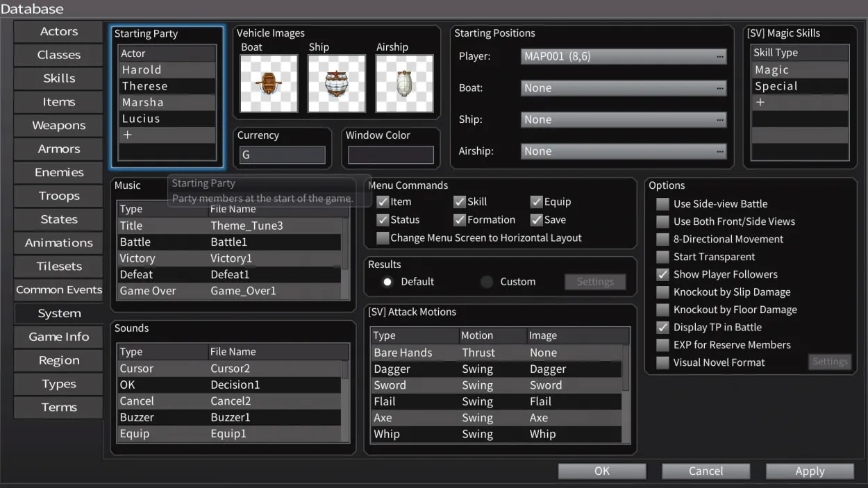Enable Use Side-view Battle option
Viewport: 868px width, 488px height.
point(662,204)
